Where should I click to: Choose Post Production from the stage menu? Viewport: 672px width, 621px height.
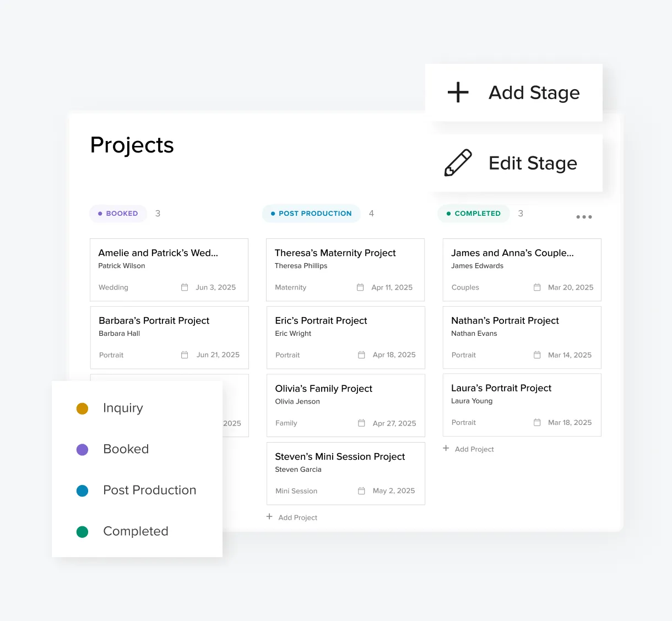point(149,490)
